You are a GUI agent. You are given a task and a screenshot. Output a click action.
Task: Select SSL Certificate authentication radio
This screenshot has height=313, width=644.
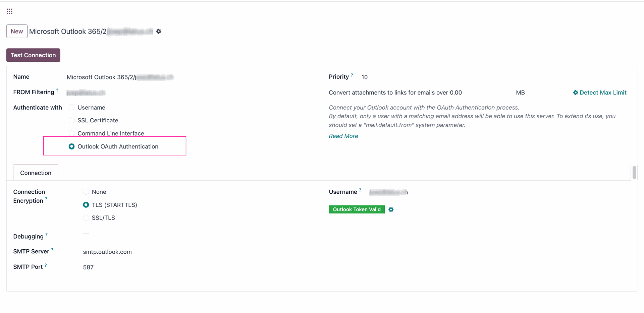coord(71,120)
